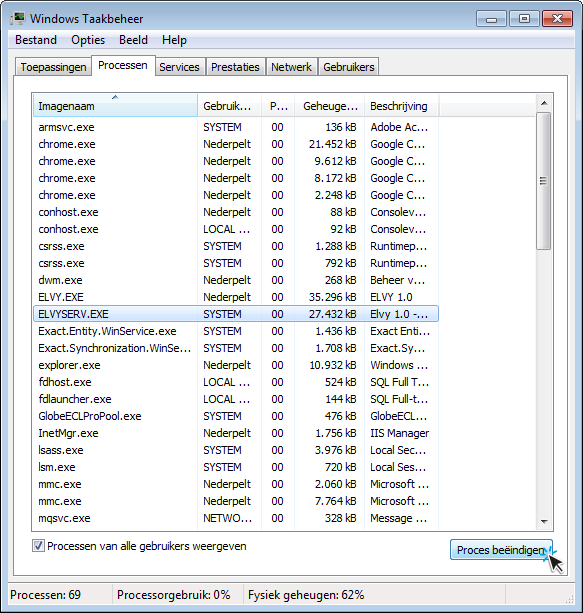The image size is (583, 613).
Task: Switch to the Toepassingen tab
Action: coord(54,67)
